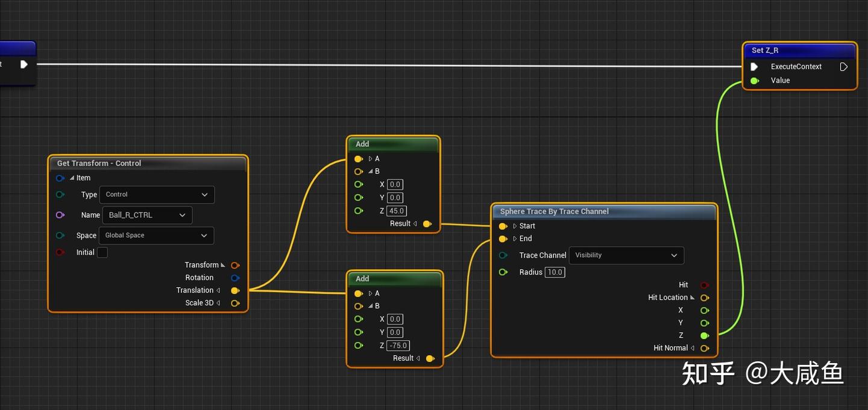868x410 pixels.
Task: Open the Trace Channel Visibility dropdown
Action: (x=626, y=255)
